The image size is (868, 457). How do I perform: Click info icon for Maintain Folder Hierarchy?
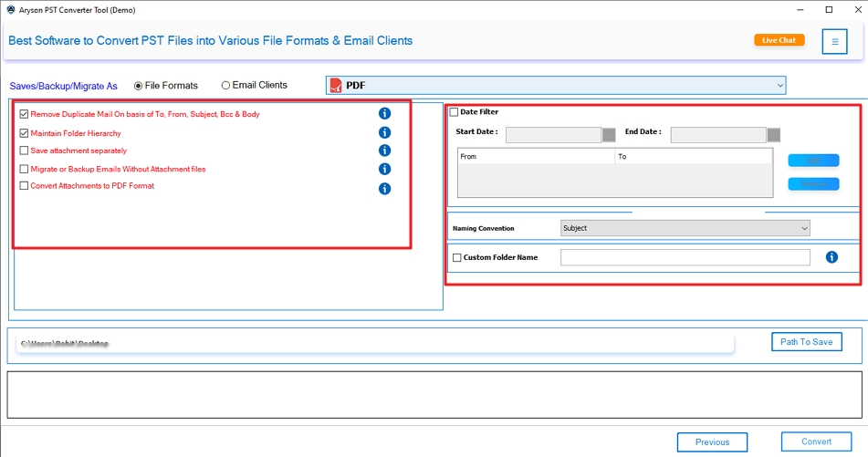pos(385,133)
